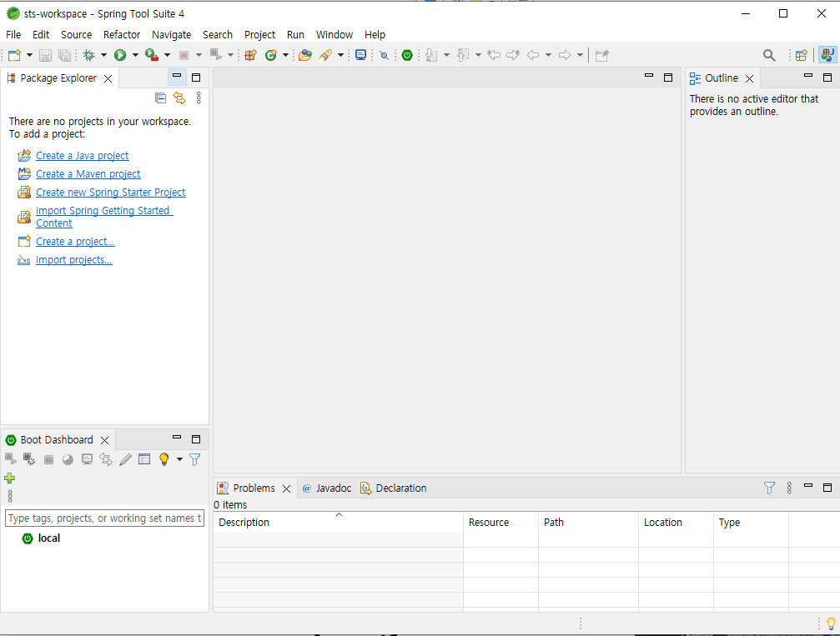Click the yellow lightbulb in Boot Dashboard

[164, 459]
